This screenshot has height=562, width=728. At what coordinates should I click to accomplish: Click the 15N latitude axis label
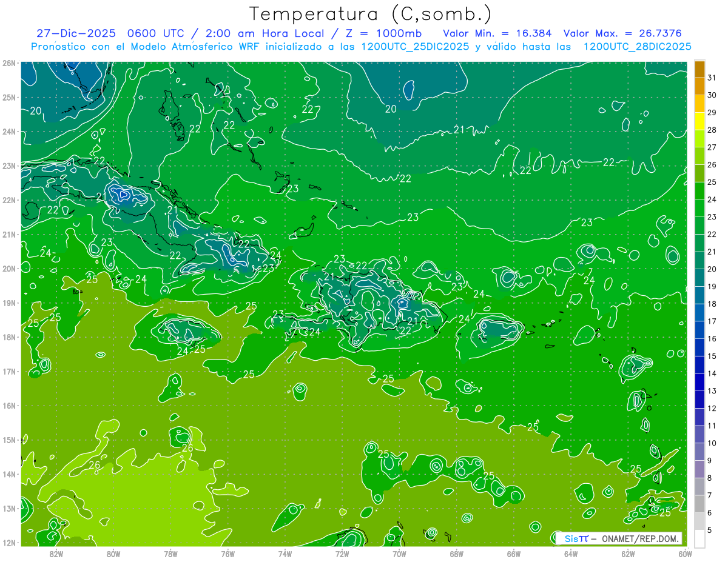(x=8, y=440)
